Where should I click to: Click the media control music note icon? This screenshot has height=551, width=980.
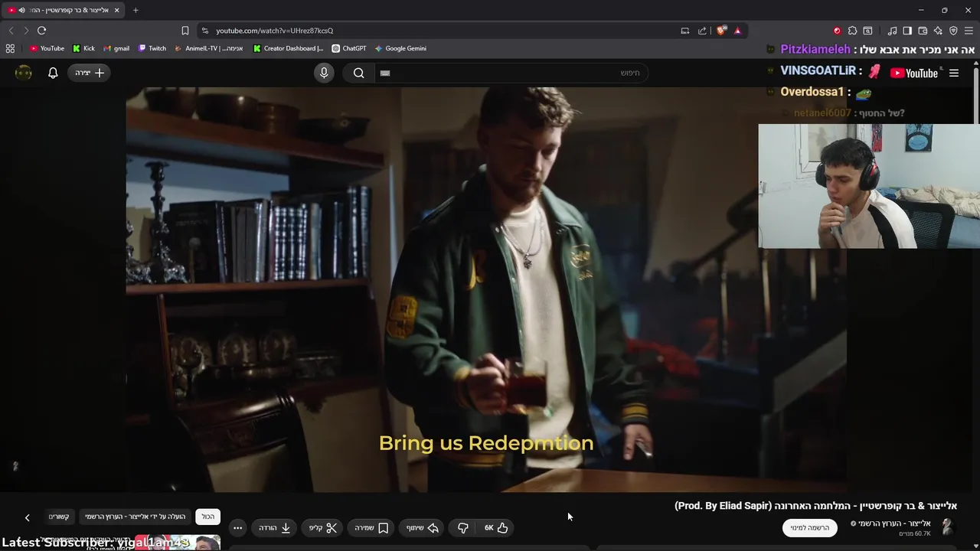point(892,31)
